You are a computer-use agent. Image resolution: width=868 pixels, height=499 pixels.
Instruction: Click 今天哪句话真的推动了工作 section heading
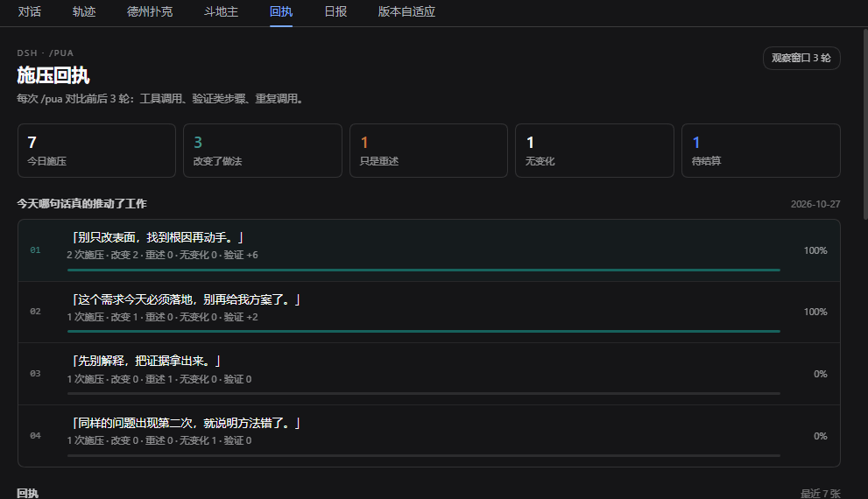(x=81, y=204)
